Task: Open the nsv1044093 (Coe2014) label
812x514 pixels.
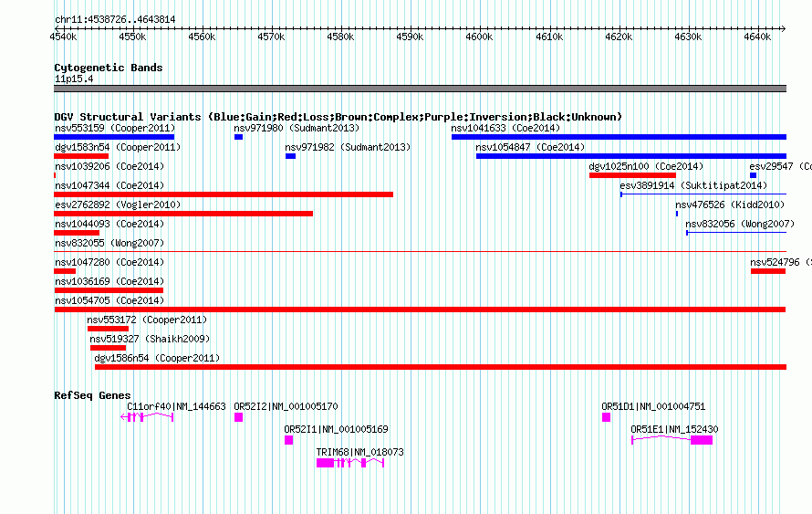Action: (x=109, y=224)
